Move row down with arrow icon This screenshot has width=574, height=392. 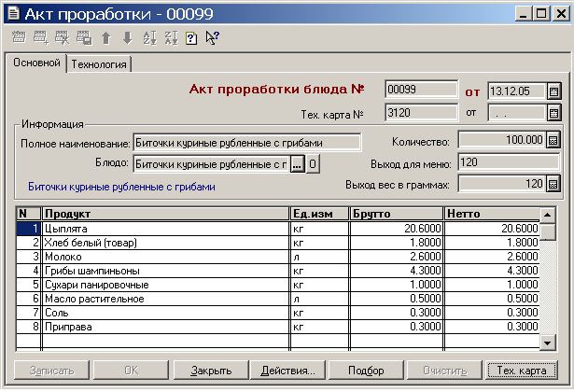pyautogui.click(x=127, y=37)
